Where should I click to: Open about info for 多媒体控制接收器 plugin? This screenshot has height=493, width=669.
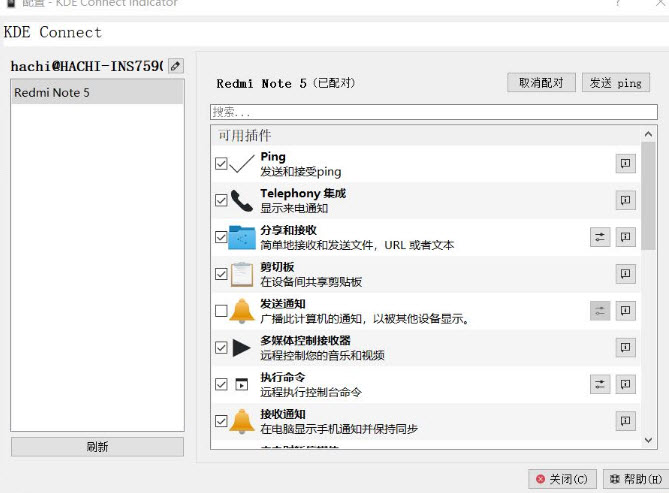point(625,347)
